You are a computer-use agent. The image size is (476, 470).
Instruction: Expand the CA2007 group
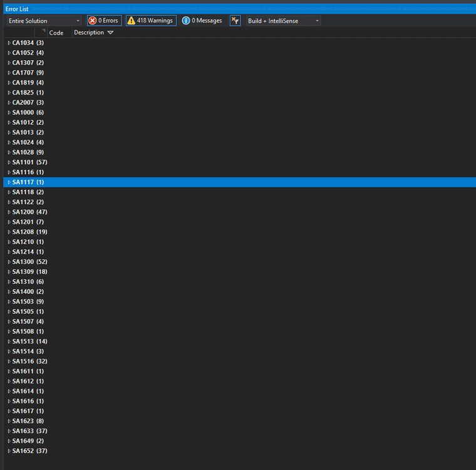9,103
